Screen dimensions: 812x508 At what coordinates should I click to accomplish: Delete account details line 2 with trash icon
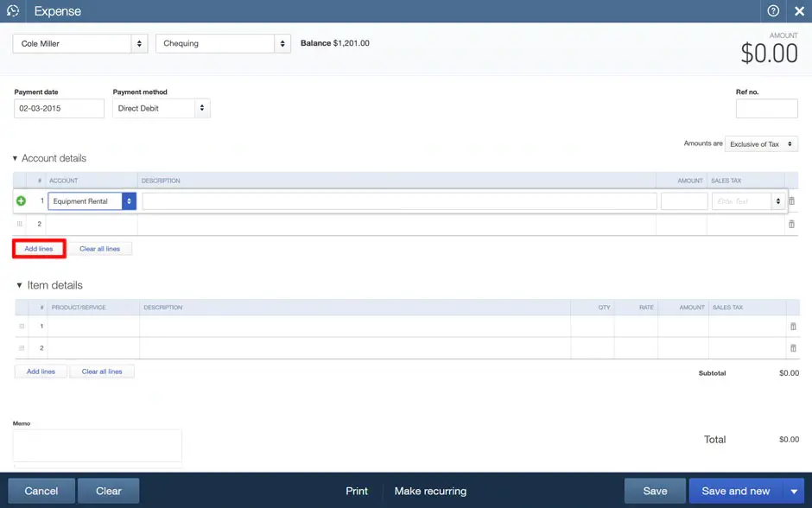[x=791, y=225]
